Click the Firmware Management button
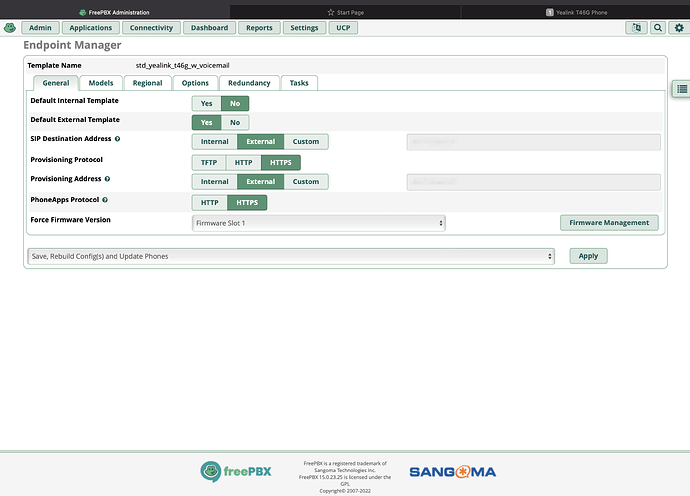 point(609,223)
